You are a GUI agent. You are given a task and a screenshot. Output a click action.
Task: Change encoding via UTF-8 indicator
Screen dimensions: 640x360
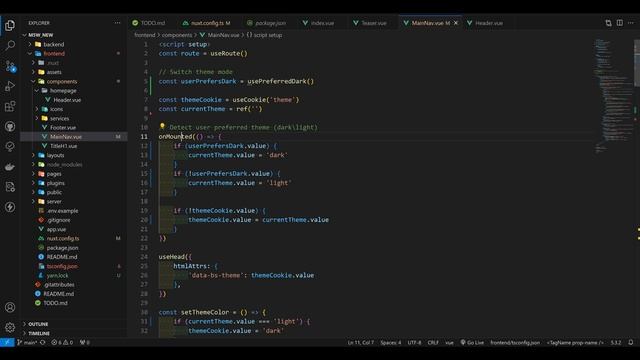414,342
